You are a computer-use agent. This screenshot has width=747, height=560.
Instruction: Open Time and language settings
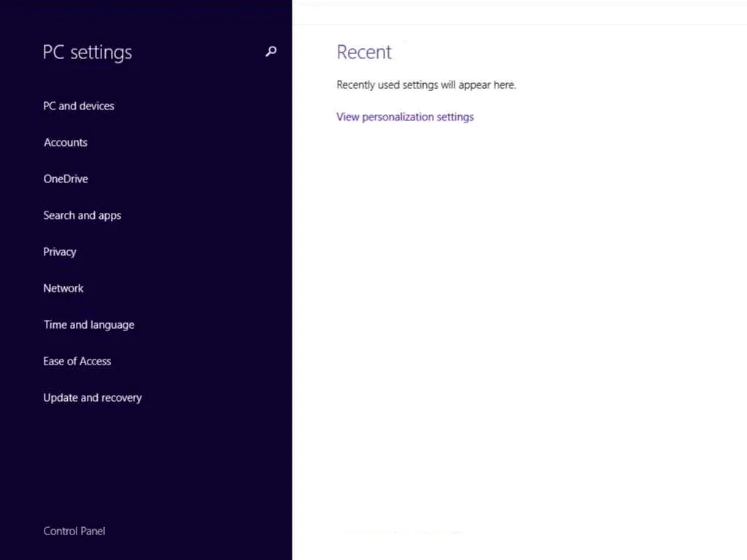(x=89, y=324)
